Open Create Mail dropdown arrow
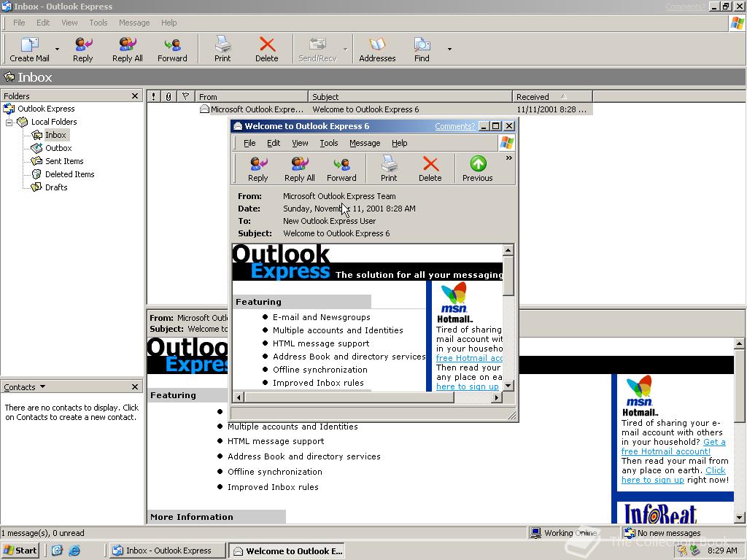747x560 pixels. (x=57, y=49)
